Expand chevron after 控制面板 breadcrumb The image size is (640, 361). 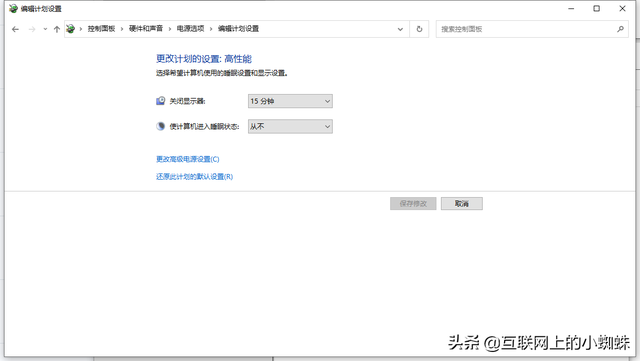pos(122,29)
